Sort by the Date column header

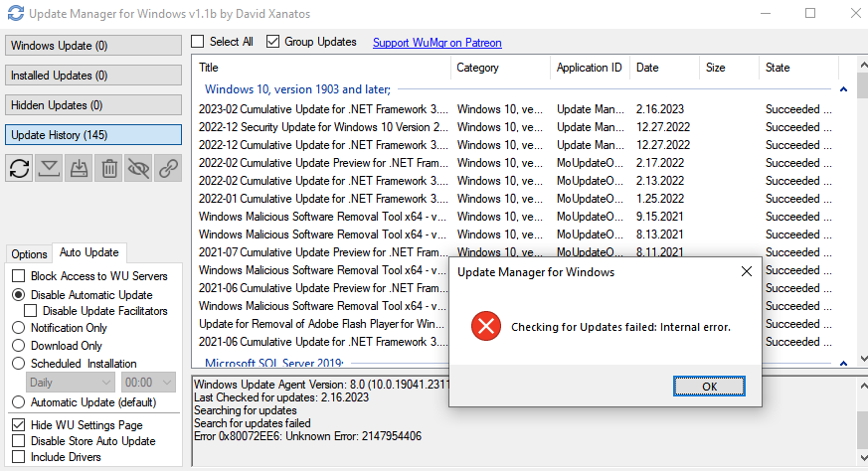[665, 68]
